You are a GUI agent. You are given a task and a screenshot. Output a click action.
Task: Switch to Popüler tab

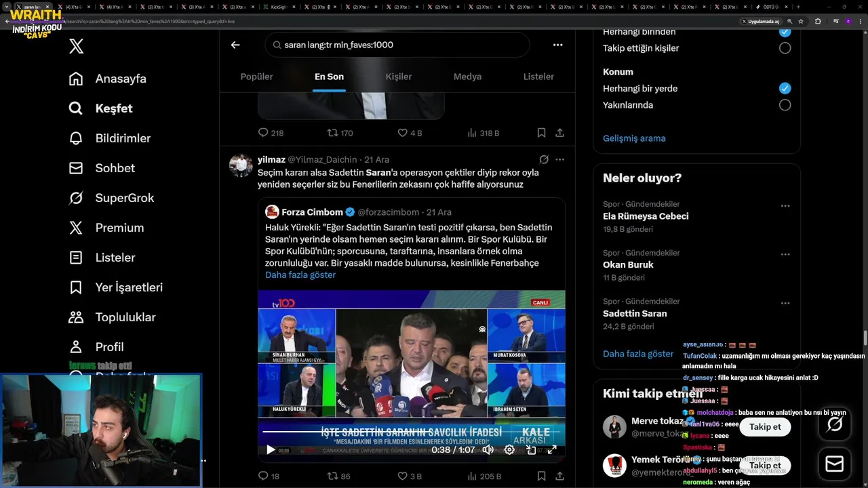pos(256,77)
